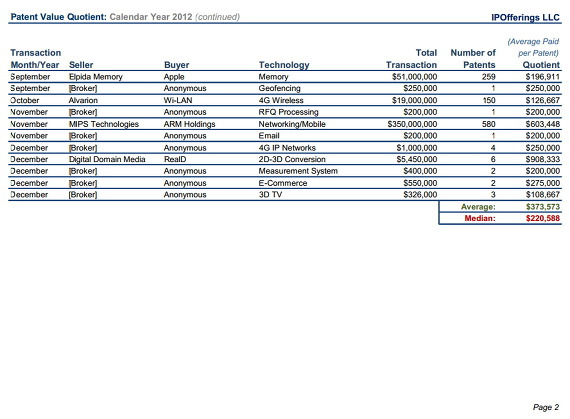570x419 pixels.
Task: Click the 'RFQ Processing' technology cell
Action: (x=288, y=112)
